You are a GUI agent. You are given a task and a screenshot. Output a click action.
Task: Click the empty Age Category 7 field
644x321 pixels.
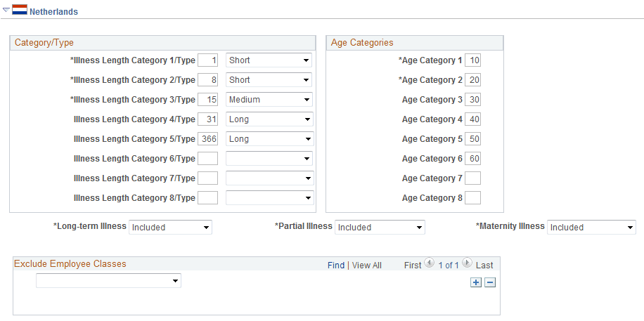[473, 178]
